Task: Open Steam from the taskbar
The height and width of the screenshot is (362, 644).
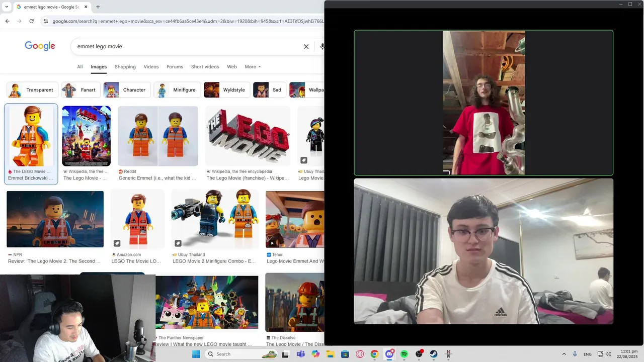Action: click(x=434, y=354)
